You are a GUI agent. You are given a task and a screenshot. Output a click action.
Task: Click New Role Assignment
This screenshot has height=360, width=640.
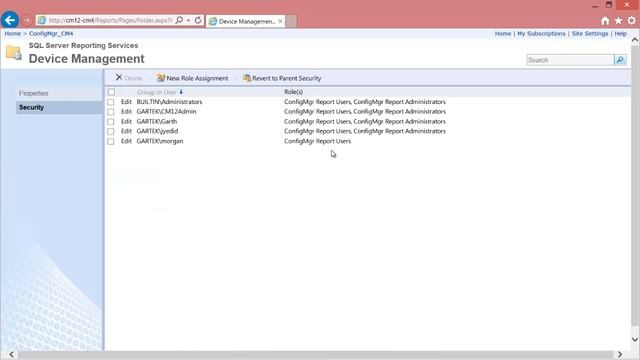(193, 78)
